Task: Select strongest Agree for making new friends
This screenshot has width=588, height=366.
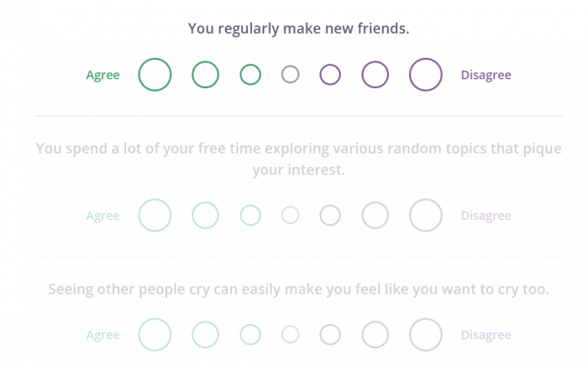Action: click(x=155, y=75)
